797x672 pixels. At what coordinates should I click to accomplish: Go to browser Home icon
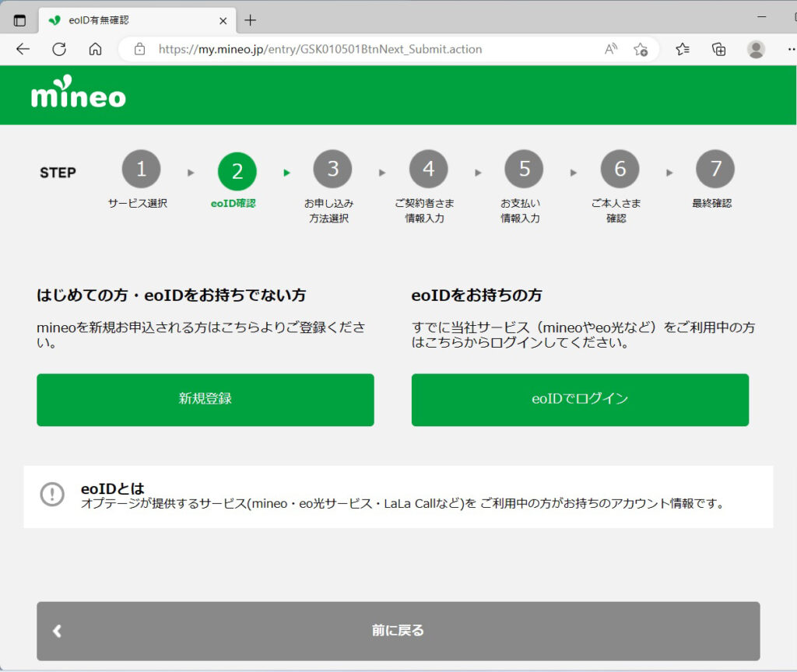click(96, 49)
